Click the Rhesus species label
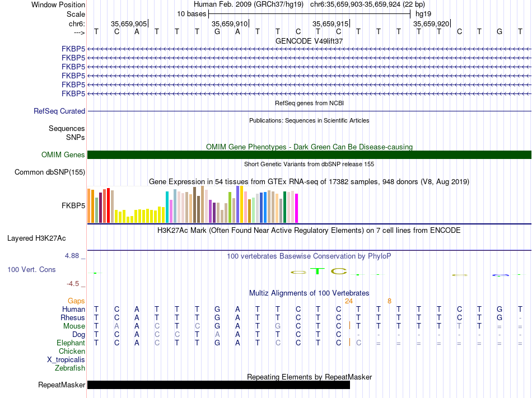The height and width of the screenshot is (398, 532). 73,317
